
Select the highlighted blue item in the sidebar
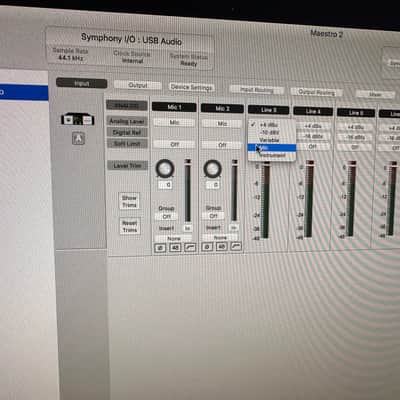tap(24, 92)
